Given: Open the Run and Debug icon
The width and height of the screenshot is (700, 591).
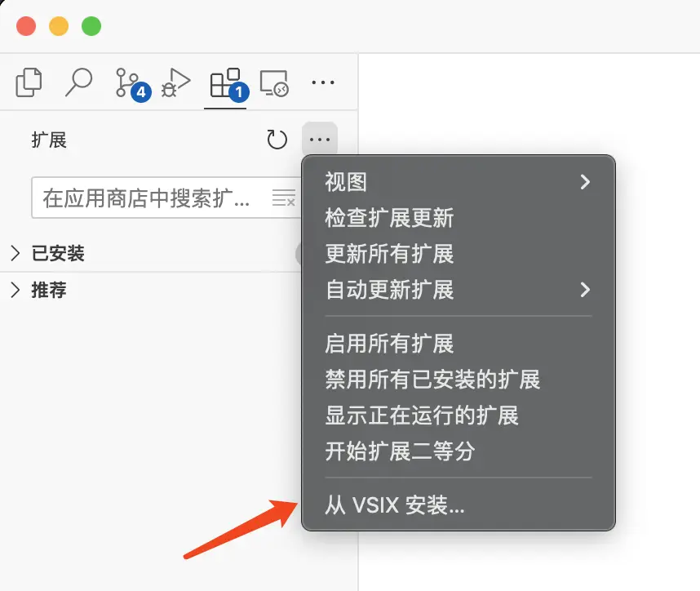Looking at the screenshot, I should click(175, 82).
